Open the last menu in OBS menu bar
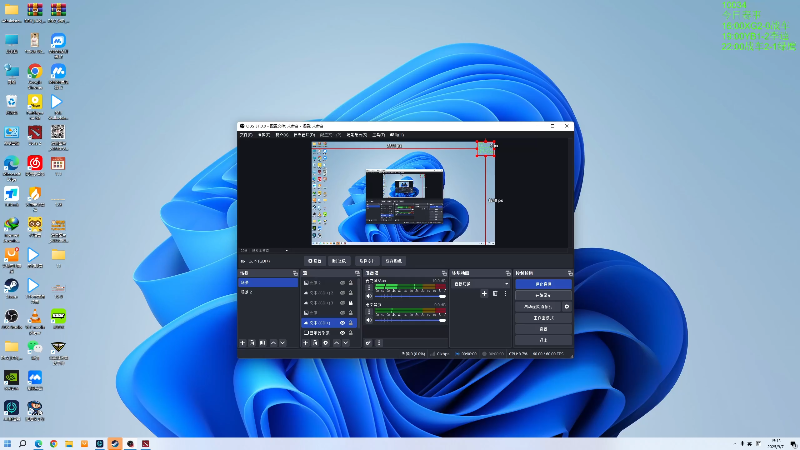Viewport: 800px width, 450px height. click(x=396, y=135)
